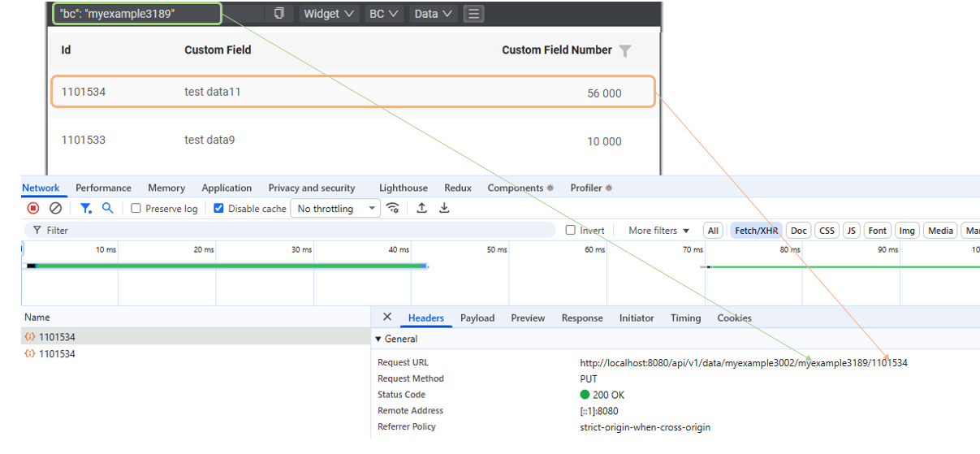This screenshot has height=454, width=980.
Task: Open the Redux devtools tab
Action: pyautogui.click(x=457, y=188)
